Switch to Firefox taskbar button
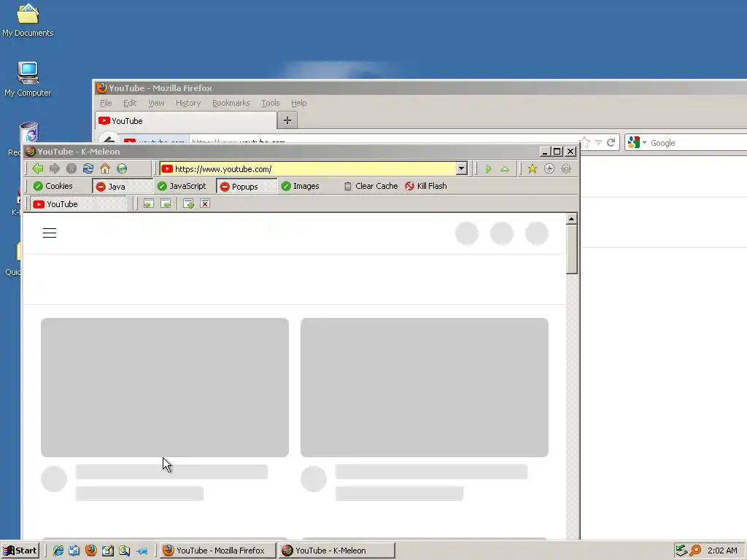747x560 pixels. point(217,551)
